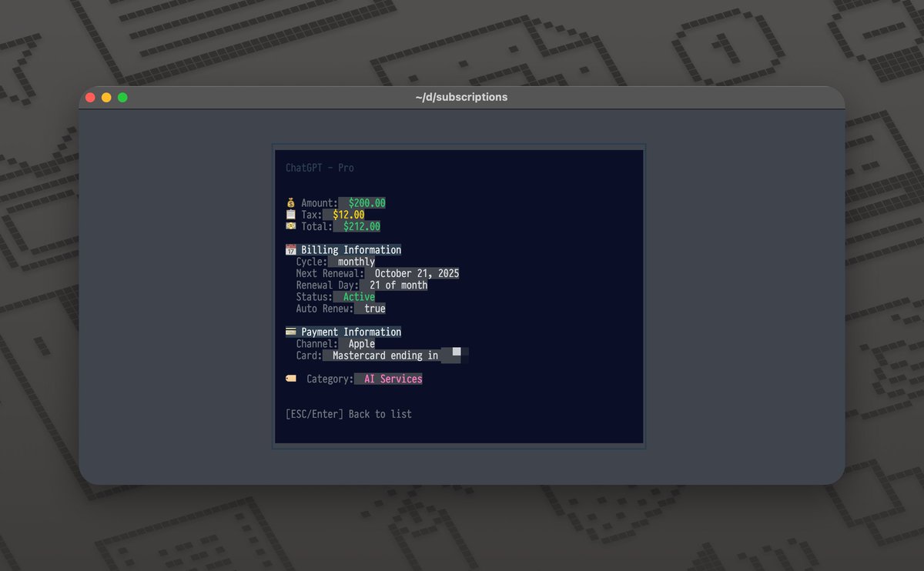
Task: Click the banknote emoji beside Total
Action: 290,226
